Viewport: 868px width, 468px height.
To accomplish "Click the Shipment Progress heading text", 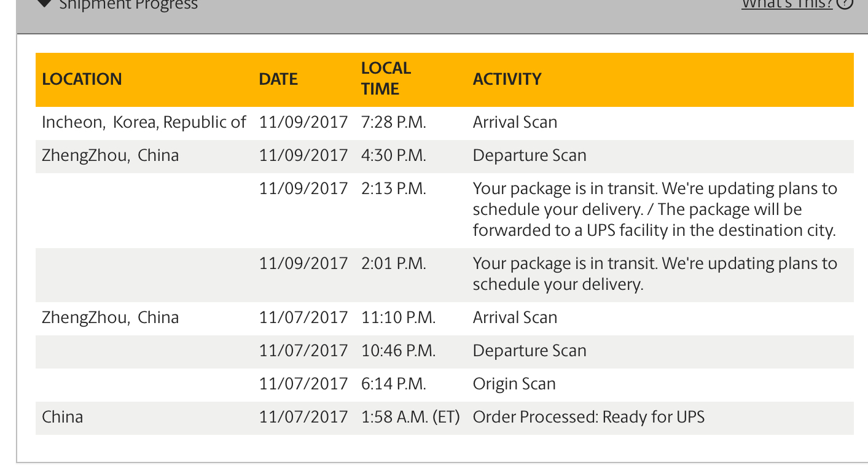I will coord(128,4).
